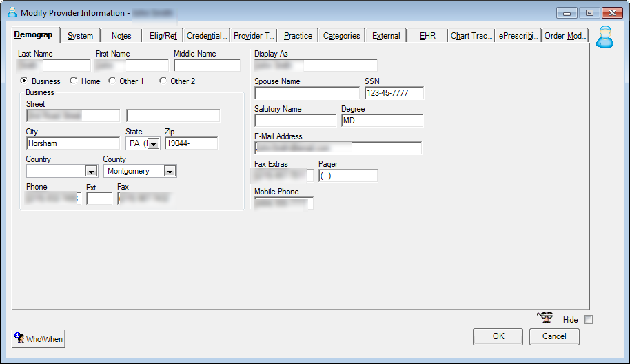Click the Mobile Phone field

point(284,203)
